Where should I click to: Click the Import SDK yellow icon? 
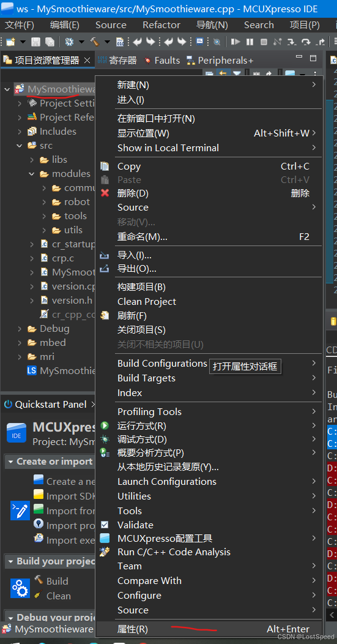pos(39,495)
